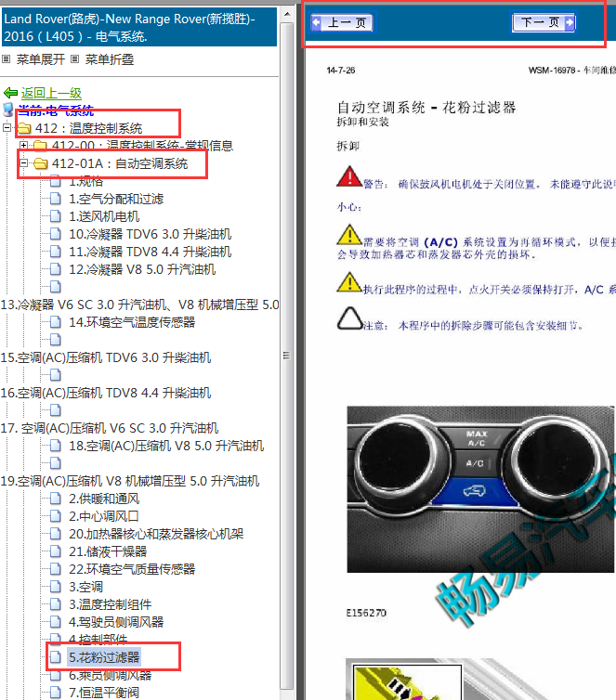The width and height of the screenshot is (616, 700).
Task: Click page icon next to 4.驾驶员侧调风器
Action: click(56, 622)
